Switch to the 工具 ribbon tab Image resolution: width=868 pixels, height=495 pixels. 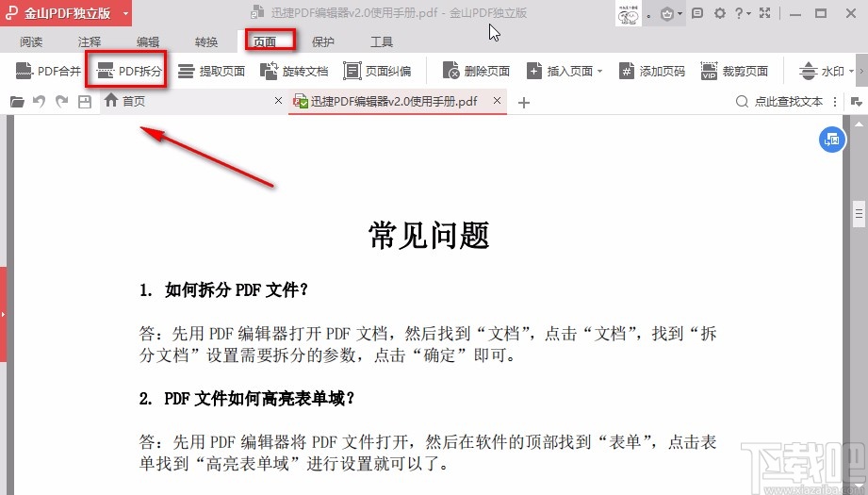(382, 41)
